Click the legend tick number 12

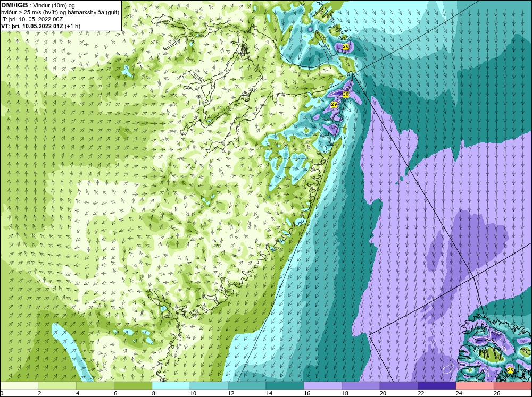[231, 393]
